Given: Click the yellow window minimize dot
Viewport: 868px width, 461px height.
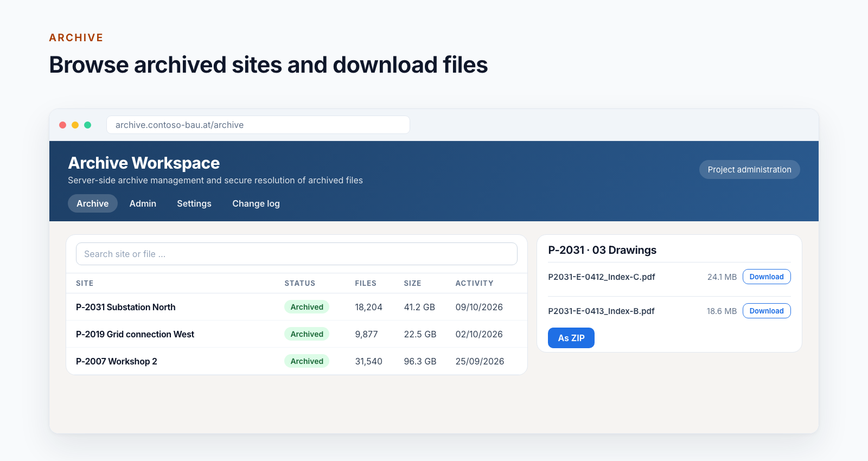Looking at the screenshot, I should point(75,125).
